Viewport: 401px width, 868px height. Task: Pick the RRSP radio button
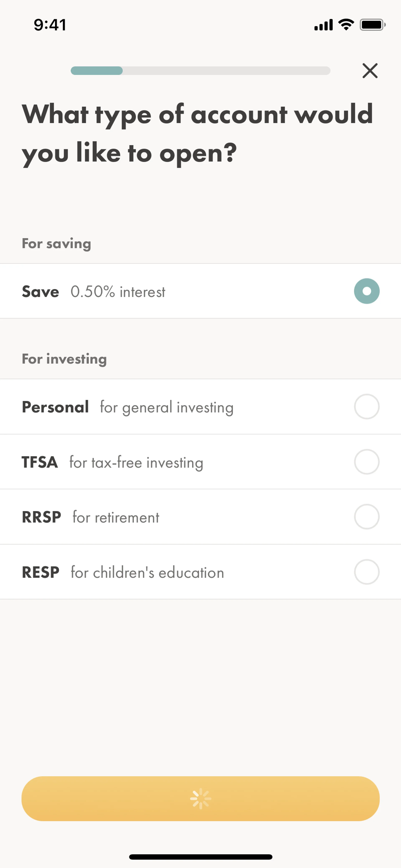367,517
